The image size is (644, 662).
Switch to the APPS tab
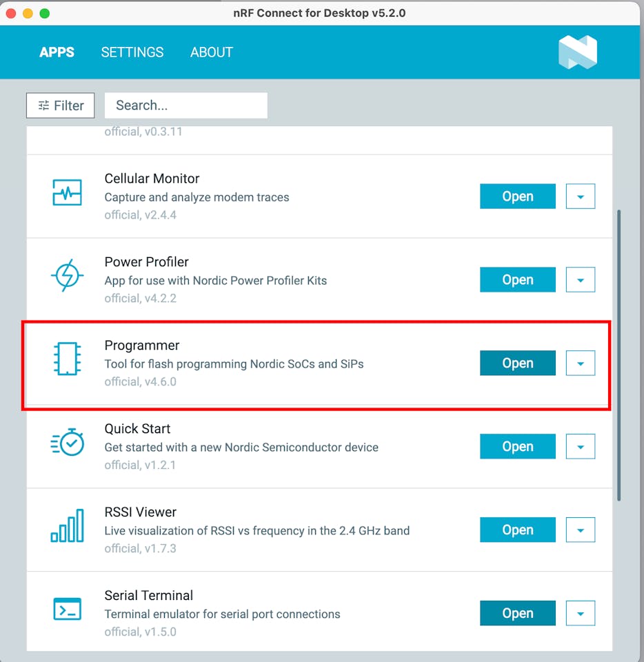pyautogui.click(x=57, y=52)
